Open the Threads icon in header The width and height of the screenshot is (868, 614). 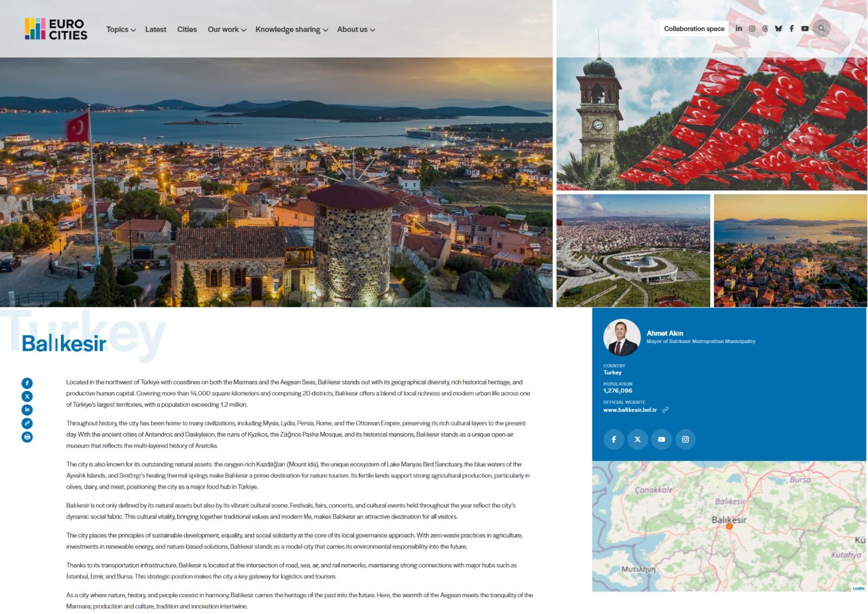tap(765, 29)
